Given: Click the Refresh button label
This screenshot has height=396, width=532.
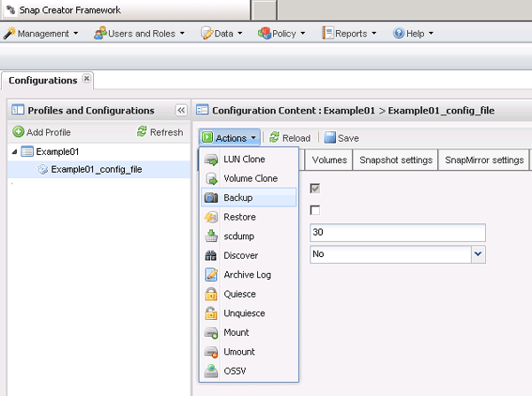Looking at the screenshot, I should pos(167,132).
